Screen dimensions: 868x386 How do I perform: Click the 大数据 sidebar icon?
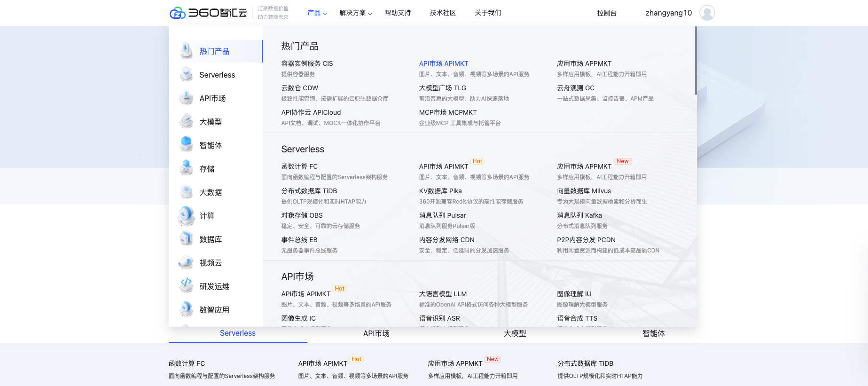point(187,192)
